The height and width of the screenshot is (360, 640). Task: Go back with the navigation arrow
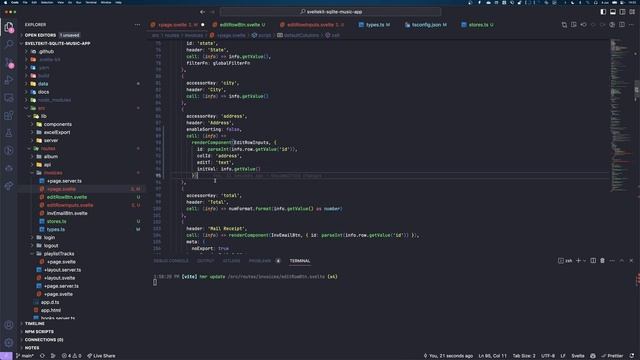tap(202, 12)
